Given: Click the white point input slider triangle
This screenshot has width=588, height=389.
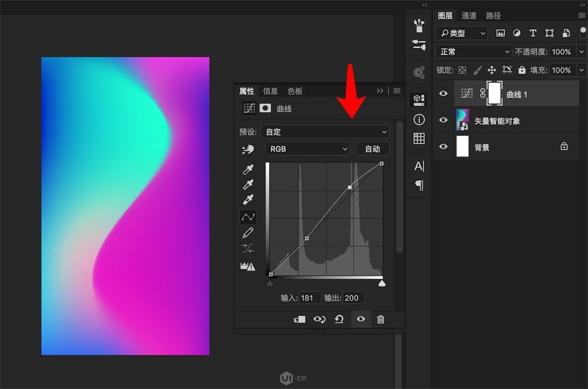Looking at the screenshot, I should click(382, 283).
